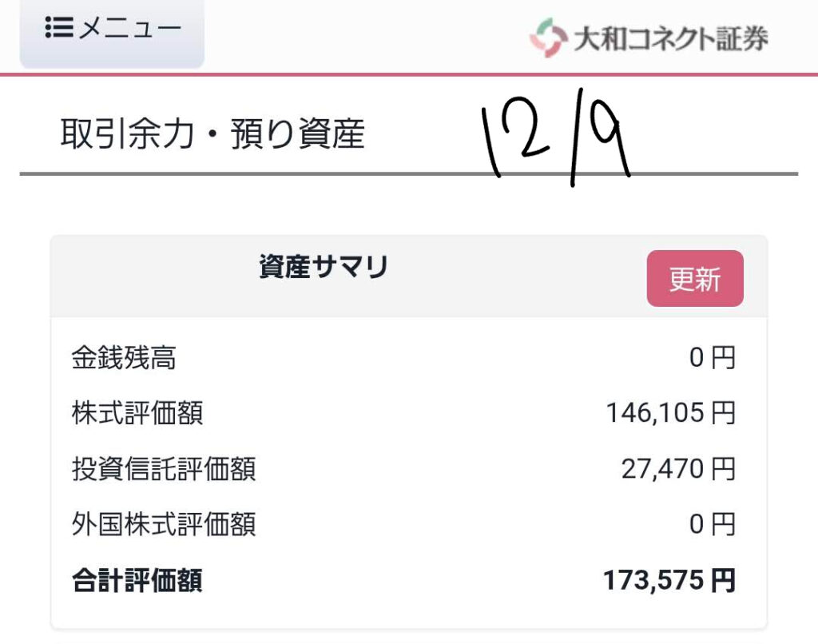Click the 146,105円 stock valuation amount

pyautogui.click(x=669, y=413)
